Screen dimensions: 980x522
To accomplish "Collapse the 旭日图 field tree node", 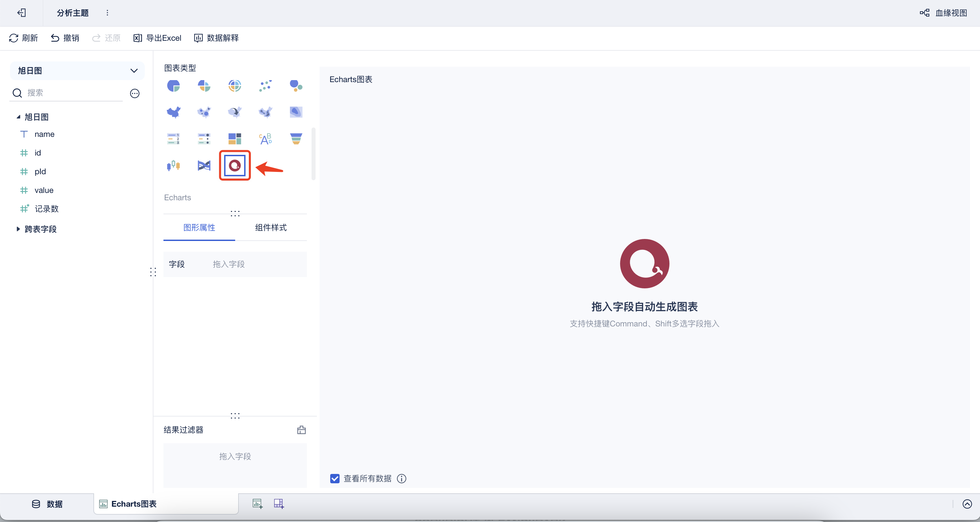I will click(x=18, y=117).
